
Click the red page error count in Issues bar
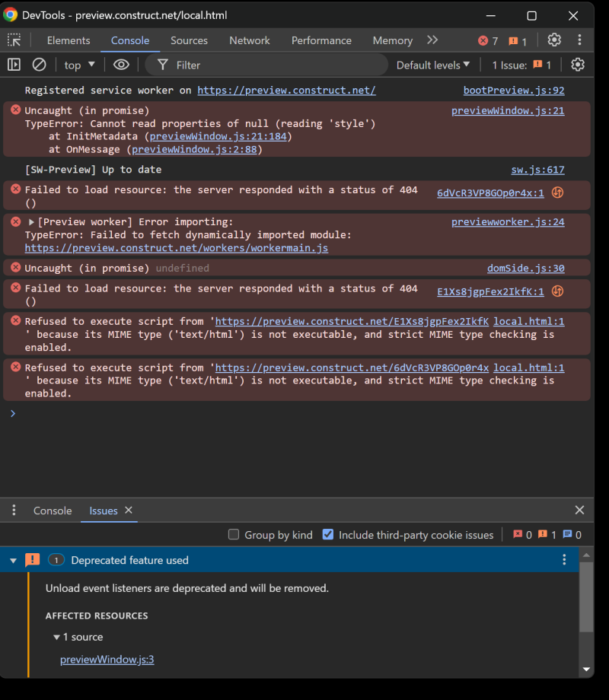coord(522,535)
